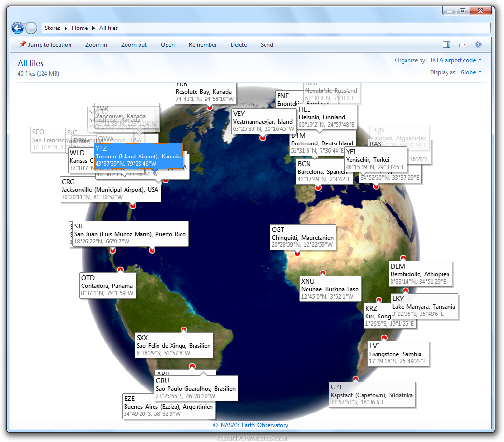The image size is (504, 442).
Task: Click the greyed forward navigation arrow
Action: point(31,29)
